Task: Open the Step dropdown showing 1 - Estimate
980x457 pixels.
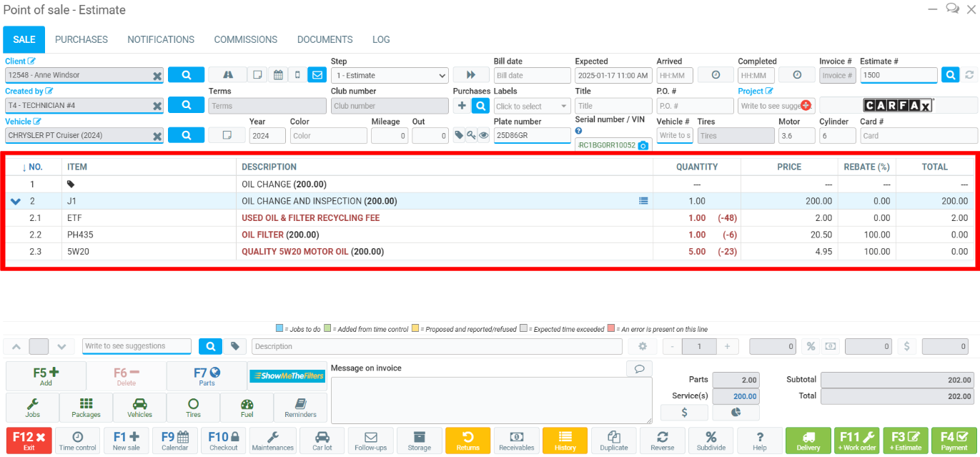Action: point(390,75)
